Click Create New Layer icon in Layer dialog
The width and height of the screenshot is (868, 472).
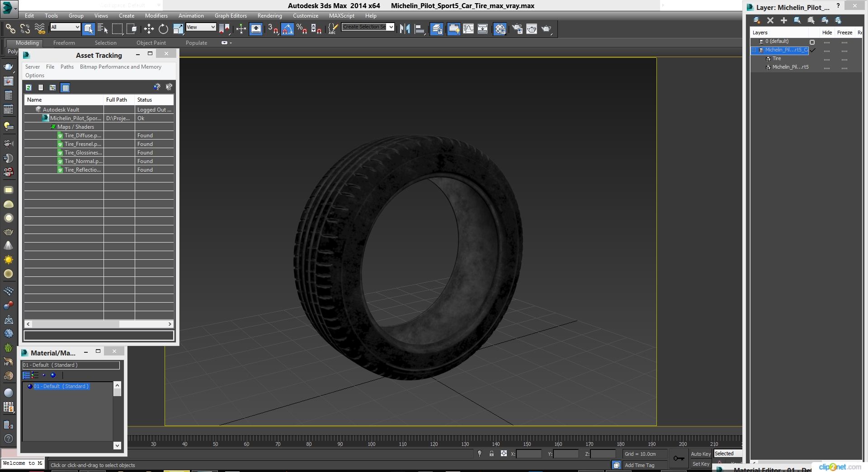(x=757, y=20)
